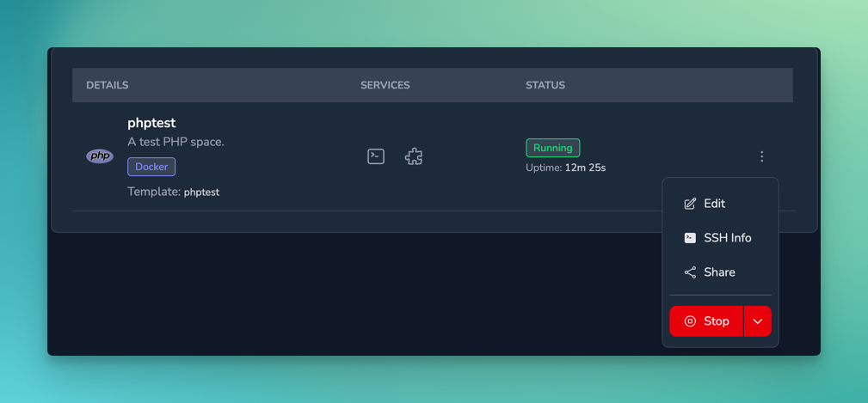Screen dimensions: 868x403
Task: Expand the Stop button dropdown chevron
Action: click(x=758, y=321)
